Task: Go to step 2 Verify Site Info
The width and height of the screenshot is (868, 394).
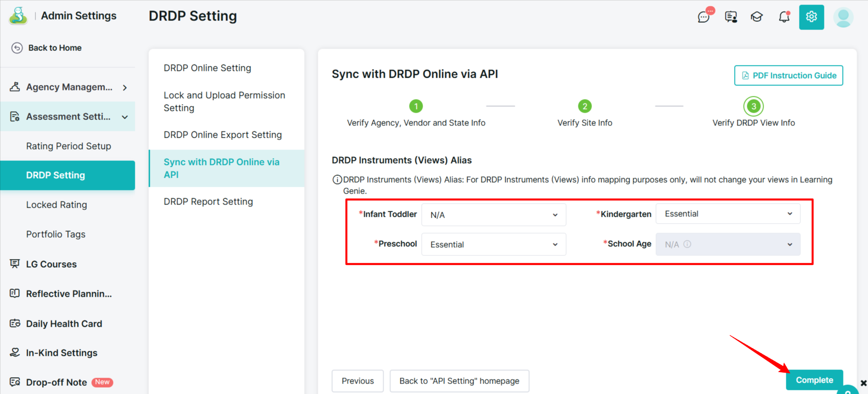Action: [x=585, y=106]
